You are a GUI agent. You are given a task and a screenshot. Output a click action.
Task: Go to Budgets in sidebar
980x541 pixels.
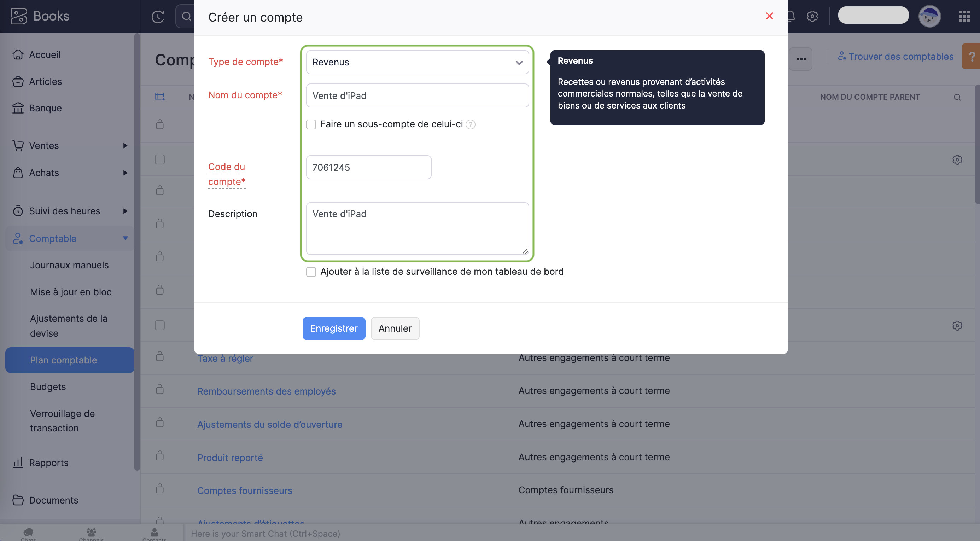point(48,387)
